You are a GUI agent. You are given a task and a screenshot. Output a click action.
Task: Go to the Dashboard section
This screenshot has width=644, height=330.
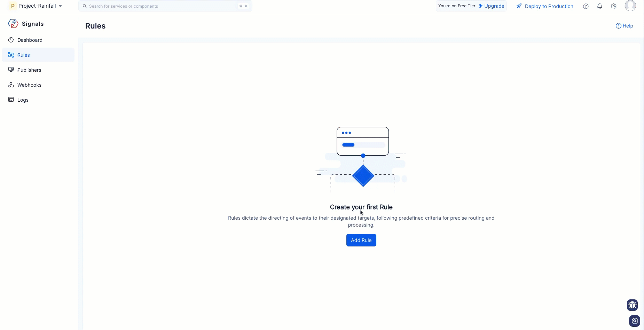tap(30, 40)
